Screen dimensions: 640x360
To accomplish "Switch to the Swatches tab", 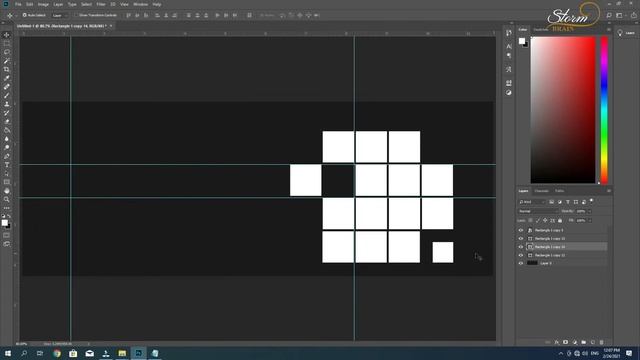I will (x=541, y=29).
